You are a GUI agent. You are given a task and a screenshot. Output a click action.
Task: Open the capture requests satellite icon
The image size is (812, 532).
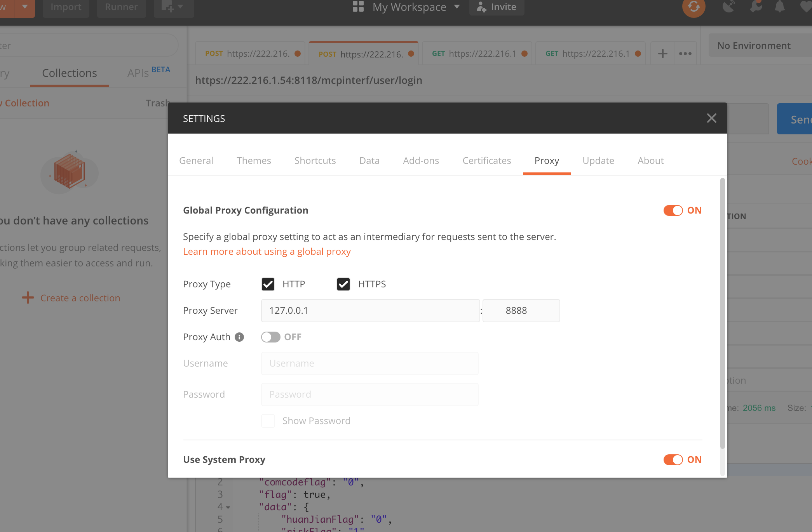click(x=728, y=6)
